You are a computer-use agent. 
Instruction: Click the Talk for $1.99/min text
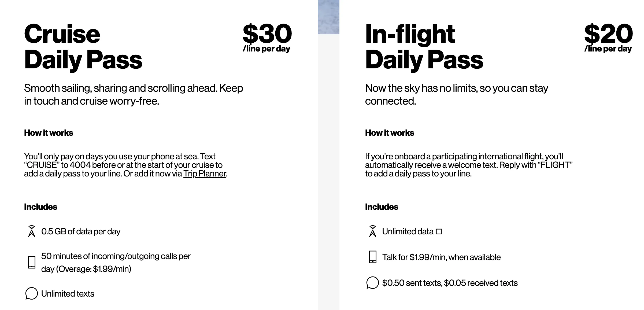(x=441, y=257)
